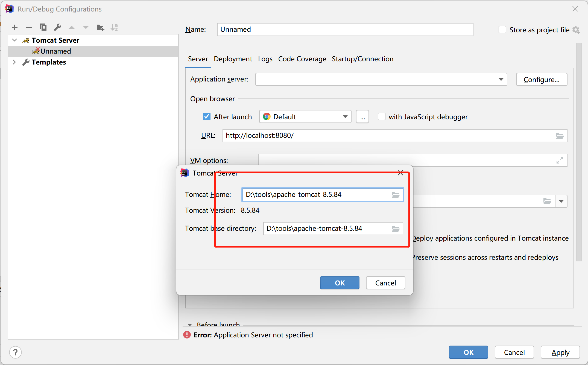This screenshot has height=365, width=588.
Task: Collapse the Tomcat Server tree node
Action: point(14,40)
